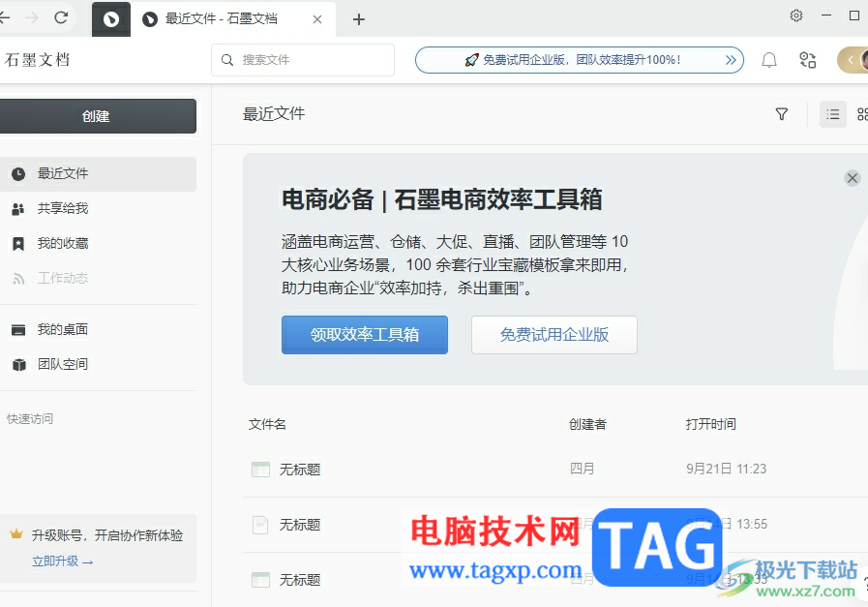
Task: Click the crown icon in upgrade box
Action: 16,533
